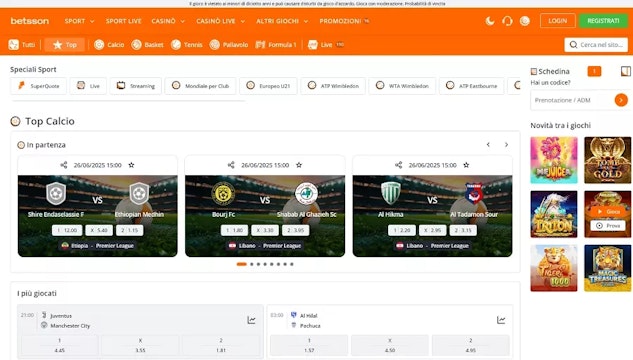Expand the CASINÒ LIVE dropdown
The width and height of the screenshot is (633, 360).
tap(220, 21)
